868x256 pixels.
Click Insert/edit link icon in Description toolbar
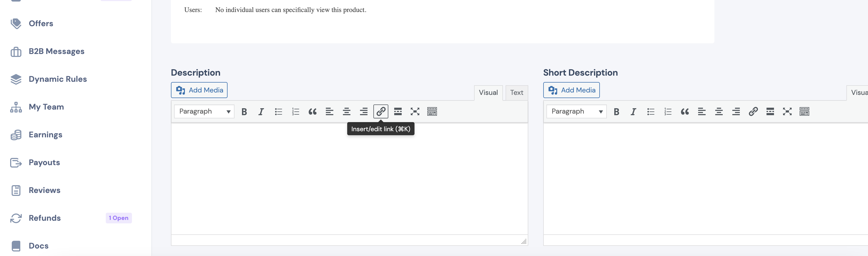tap(381, 112)
